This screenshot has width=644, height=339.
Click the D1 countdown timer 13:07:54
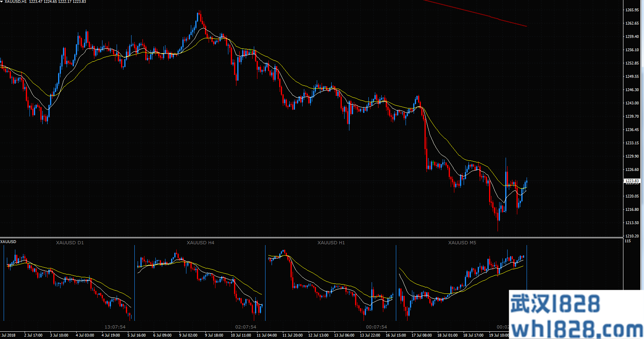point(115,327)
